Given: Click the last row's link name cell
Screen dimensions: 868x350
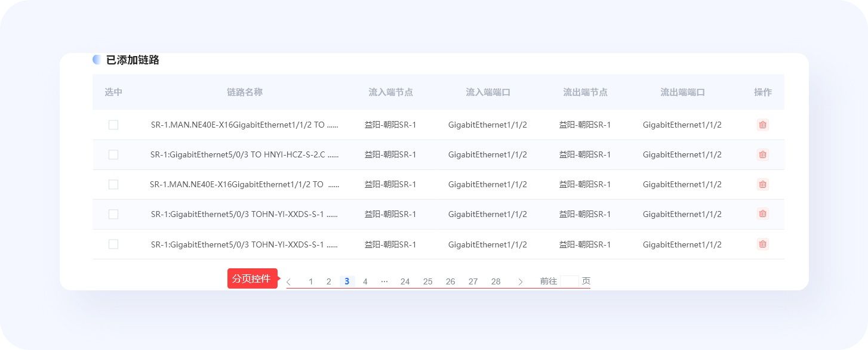Looking at the screenshot, I should tap(245, 244).
